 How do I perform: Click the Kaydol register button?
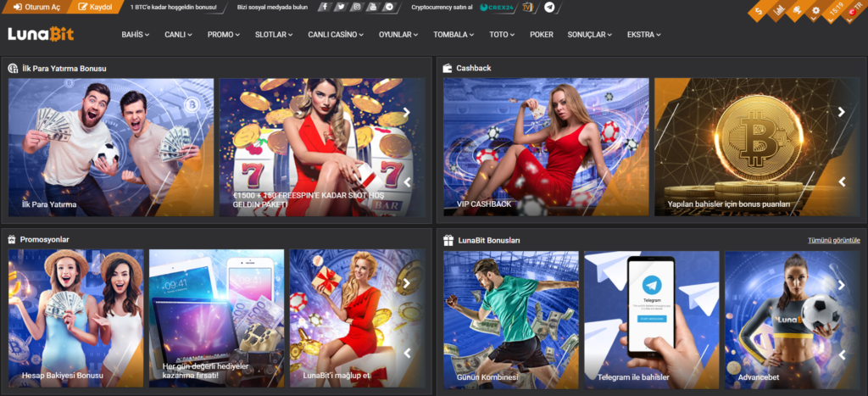(96, 7)
